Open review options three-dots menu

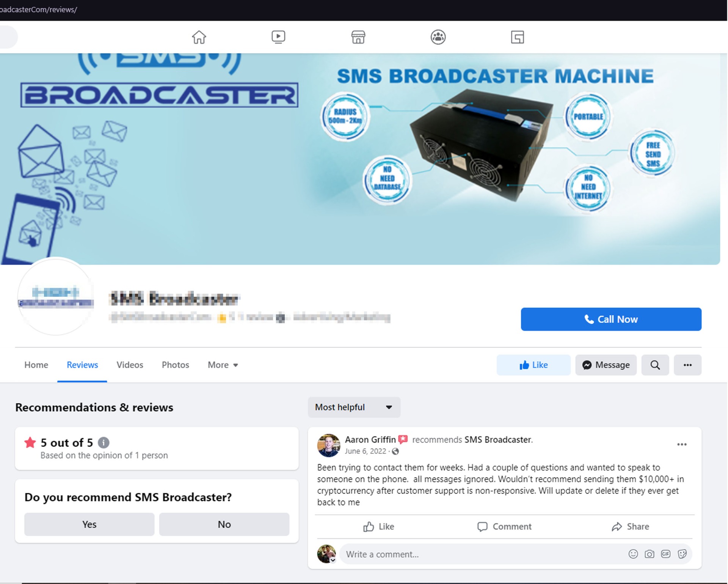point(682,444)
